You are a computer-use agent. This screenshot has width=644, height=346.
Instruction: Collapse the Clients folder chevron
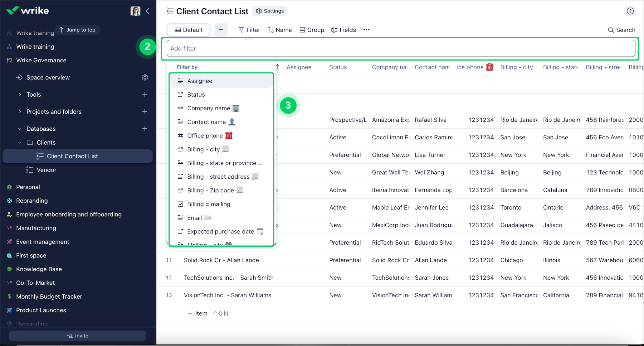(x=20, y=143)
